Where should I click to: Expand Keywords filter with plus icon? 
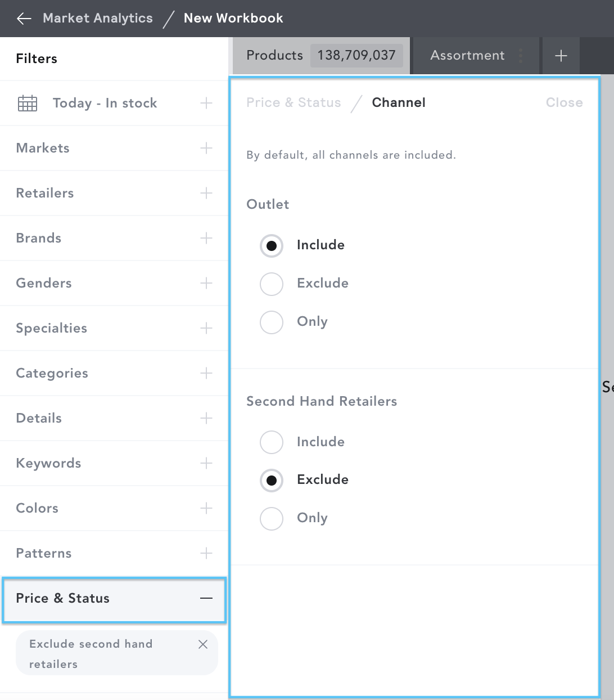click(x=206, y=463)
